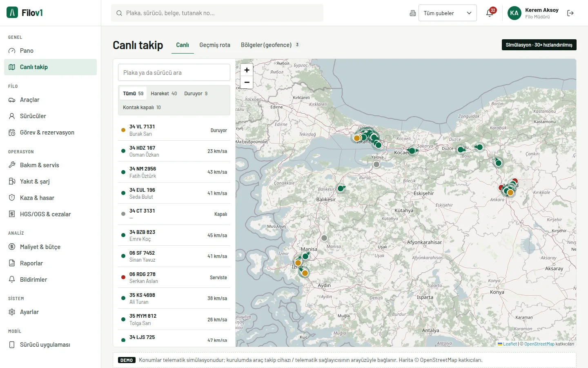The image size is (588, 368).
Task: Open the Canlı takip sidebar item
Action: [50, 67]
